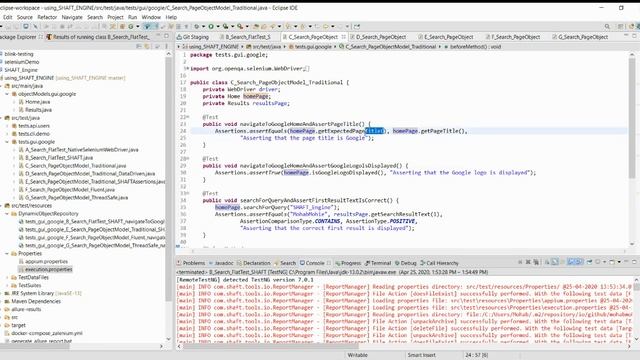Select appium.properties in the tree
Viewport: 640px width, 360px height.
47,262
